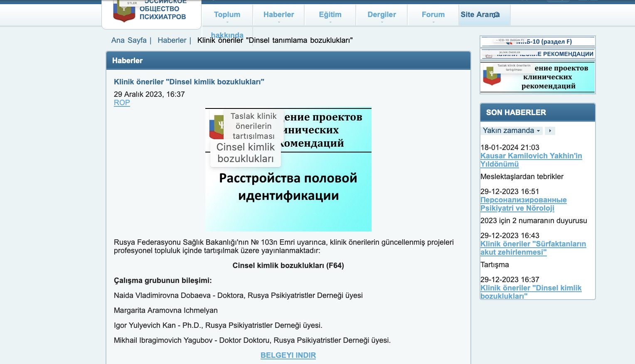The height and width of the screenshot is (364, 635).
Task: Expand the Yakın zamanda dropdown
Action: [x=512, y=131]
